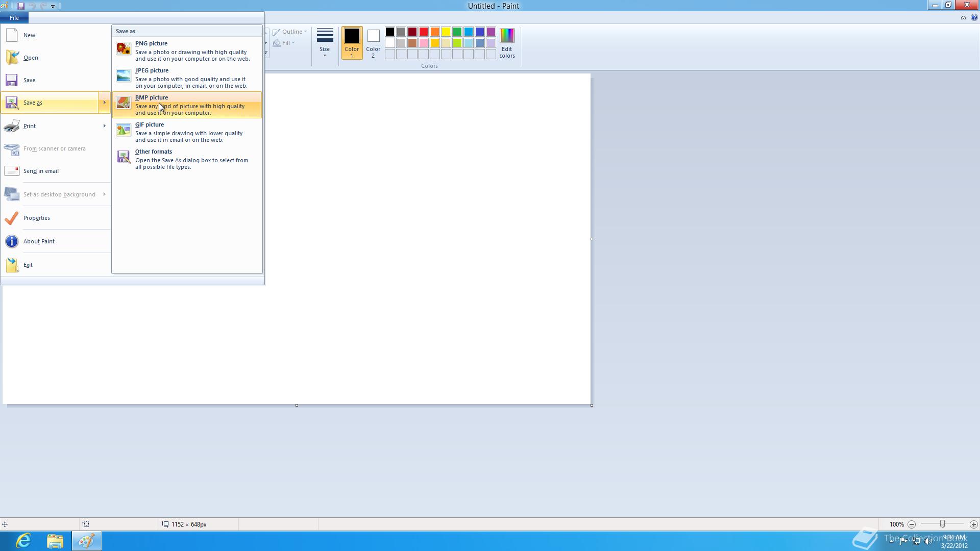Click the Other formats icon
Screen dimensions: 980x551
[123, 157]
